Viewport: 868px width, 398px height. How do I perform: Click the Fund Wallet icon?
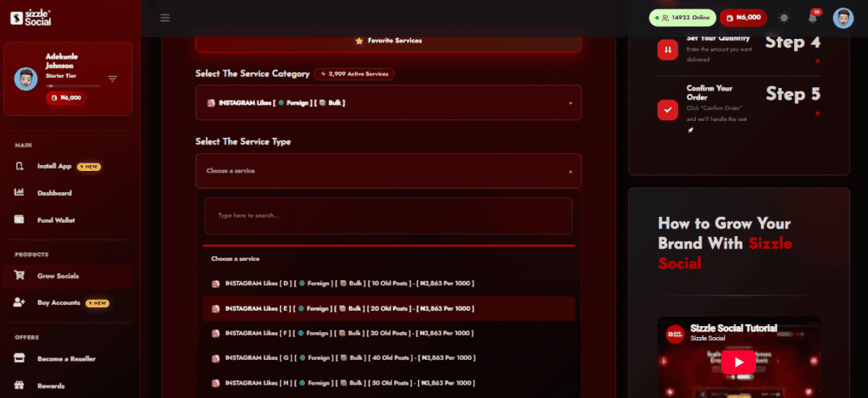point(19,219)
